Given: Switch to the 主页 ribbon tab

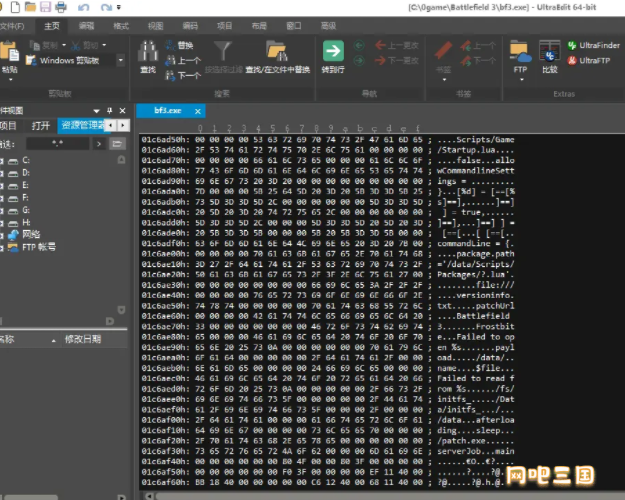Looking at the screenshot, I should [52, 26].
